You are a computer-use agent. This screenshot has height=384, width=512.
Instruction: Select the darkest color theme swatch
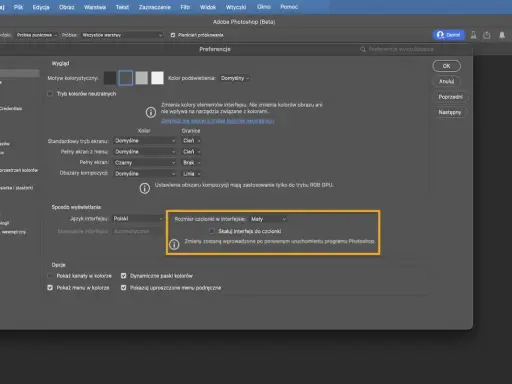(110, 78)
